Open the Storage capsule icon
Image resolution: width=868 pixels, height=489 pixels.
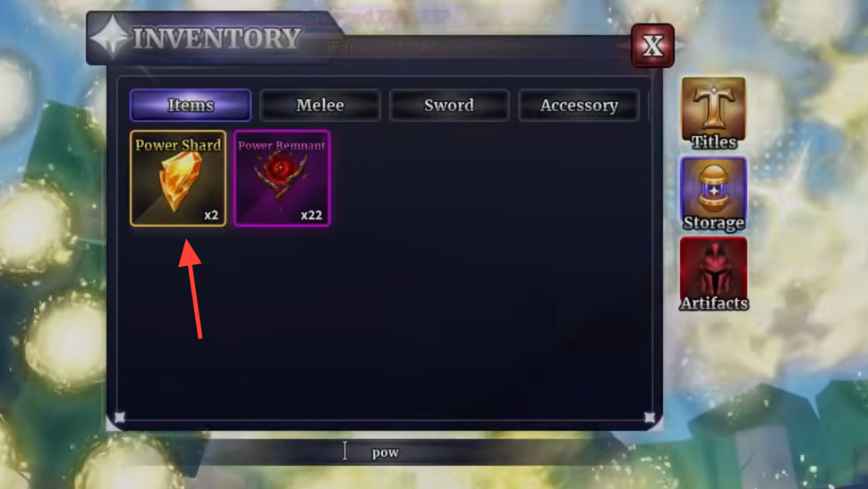tap(713, 193)
